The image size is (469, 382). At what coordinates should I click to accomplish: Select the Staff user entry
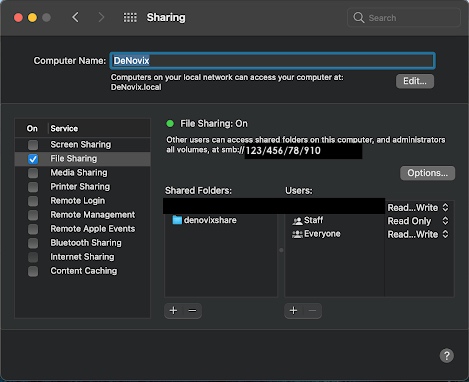coord(313,220)
